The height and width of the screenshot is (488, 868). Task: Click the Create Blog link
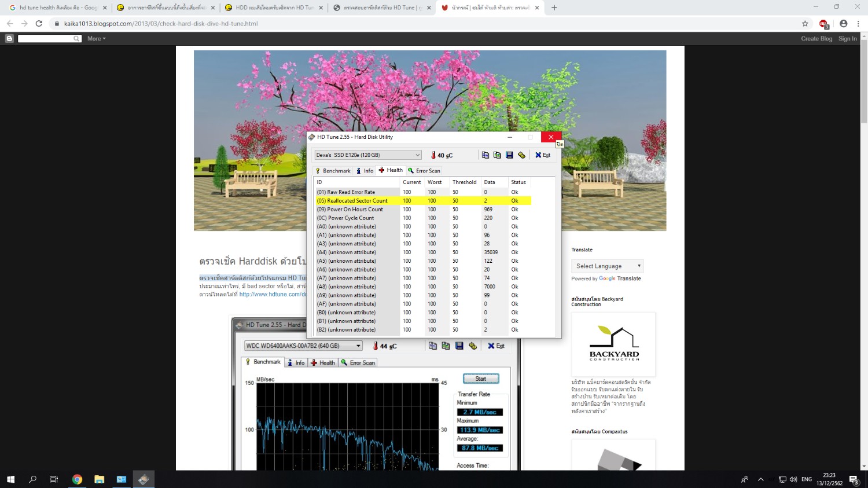coord(816,39)
